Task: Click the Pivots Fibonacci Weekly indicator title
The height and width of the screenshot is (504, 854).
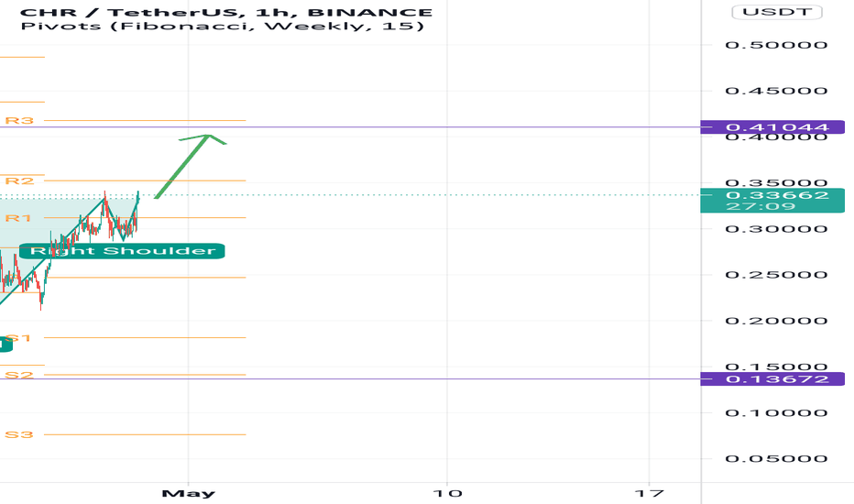Action: [x=223, y=26]
